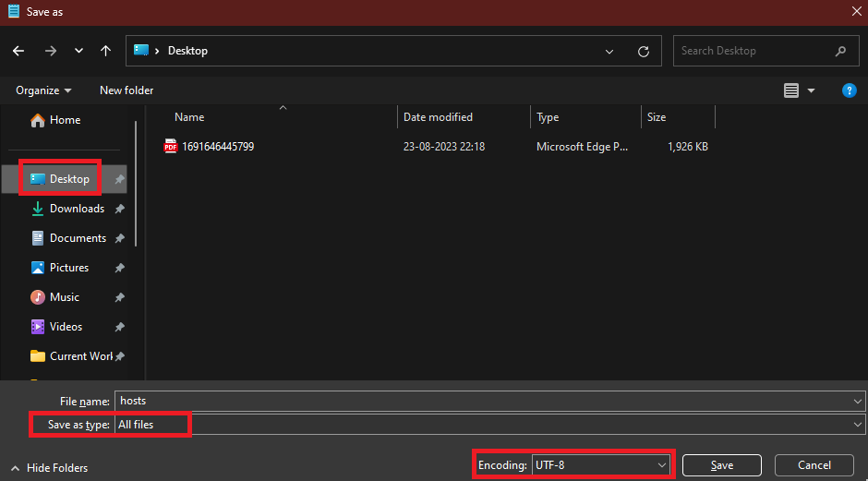This screenshot has width=868, height=481.
Task: Refresh the Desktop folder view
Action: 644,52
